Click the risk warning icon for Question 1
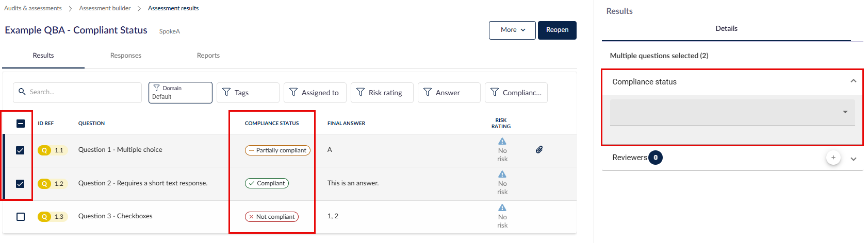The height and width of the screenshot is (243, 868). click(502, 141)
